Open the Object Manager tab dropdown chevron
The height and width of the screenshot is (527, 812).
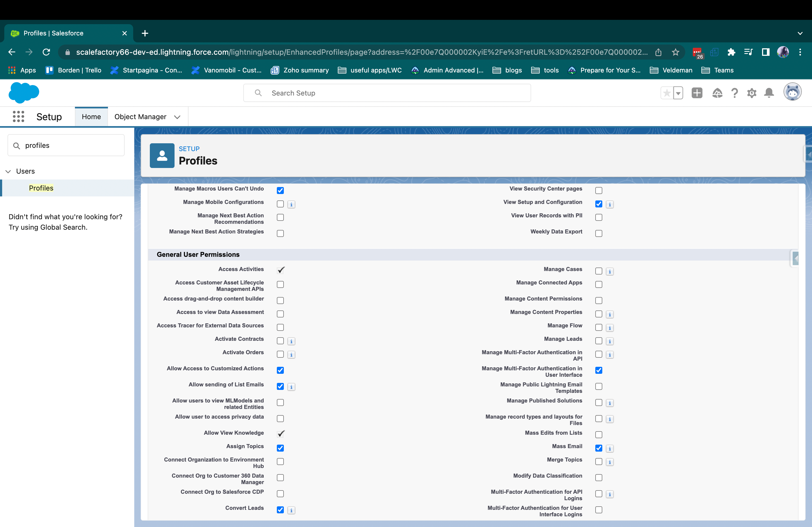point(177,117)
